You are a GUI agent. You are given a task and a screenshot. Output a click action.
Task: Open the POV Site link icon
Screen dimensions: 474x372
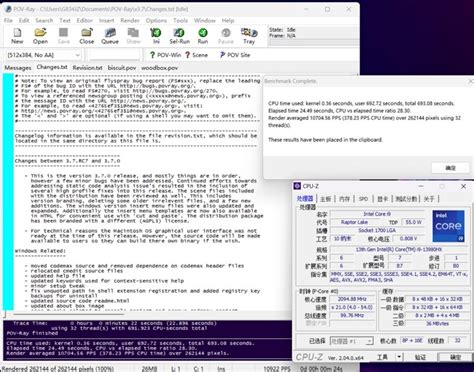(x=235, y=55)
